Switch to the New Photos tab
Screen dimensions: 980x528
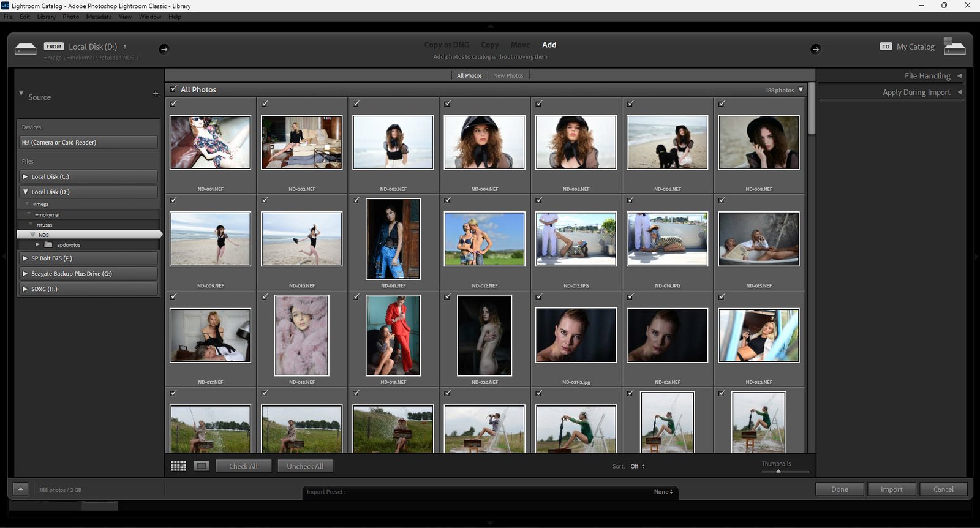[x=508, y=76]
